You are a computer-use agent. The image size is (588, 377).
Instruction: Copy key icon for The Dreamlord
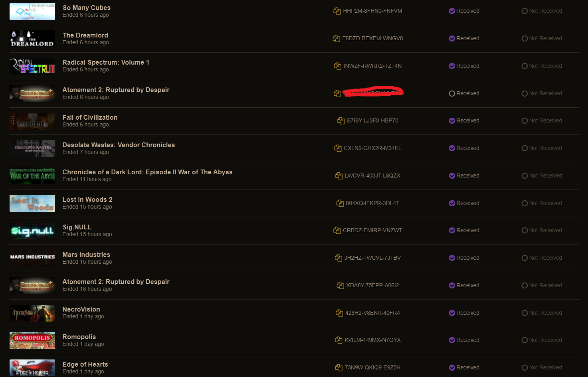tap(337, 39)
